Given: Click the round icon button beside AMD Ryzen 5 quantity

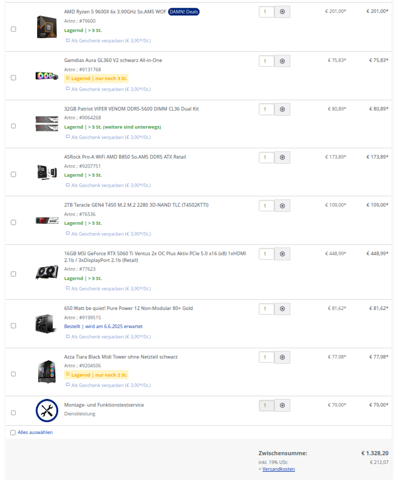Looking at the screenshot, I should pyautogui.click(x=282, y=12).
